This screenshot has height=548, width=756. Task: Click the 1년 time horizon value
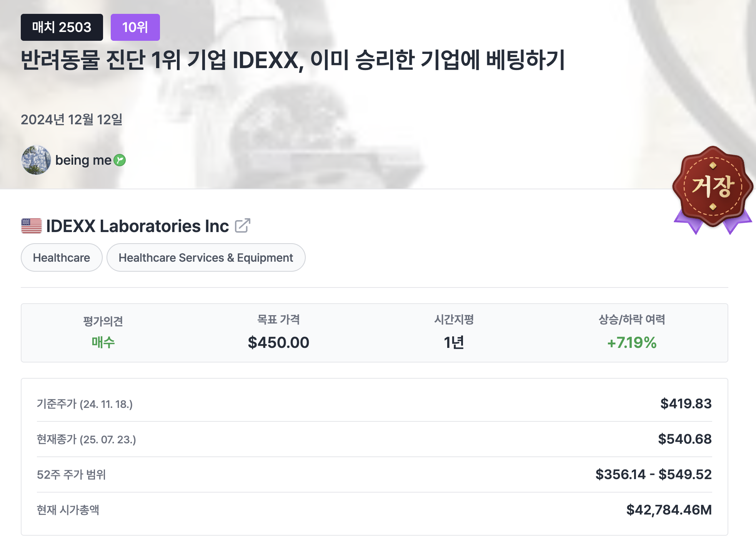coord(454,342)
